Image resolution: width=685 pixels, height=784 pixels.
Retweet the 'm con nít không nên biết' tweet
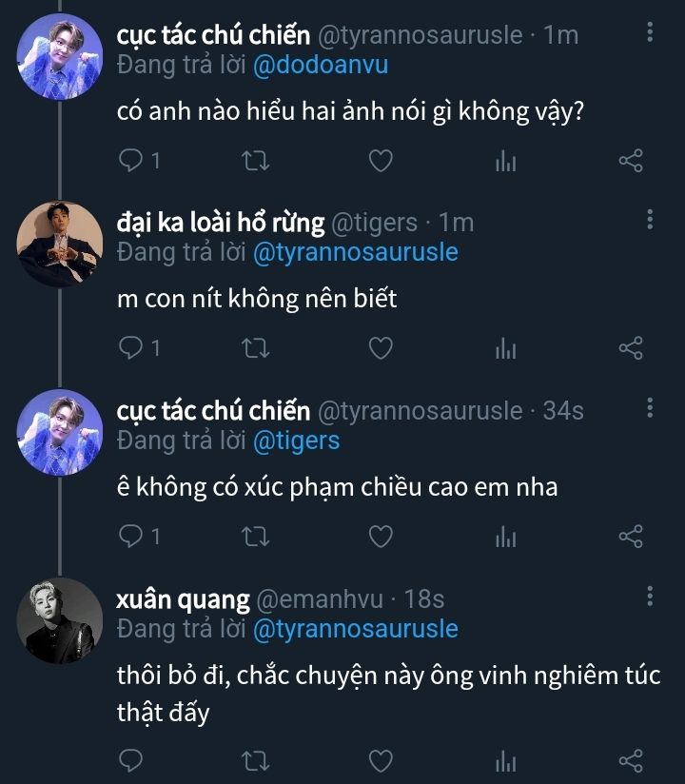tap(256, 349)
